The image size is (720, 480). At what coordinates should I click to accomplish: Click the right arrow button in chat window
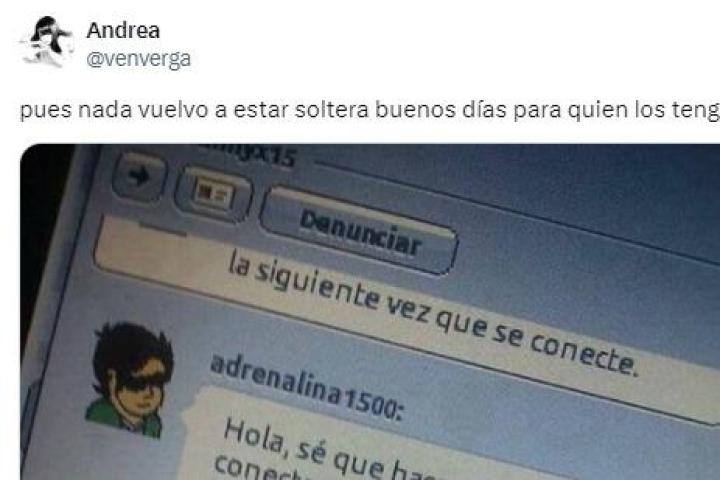(139, 176)
